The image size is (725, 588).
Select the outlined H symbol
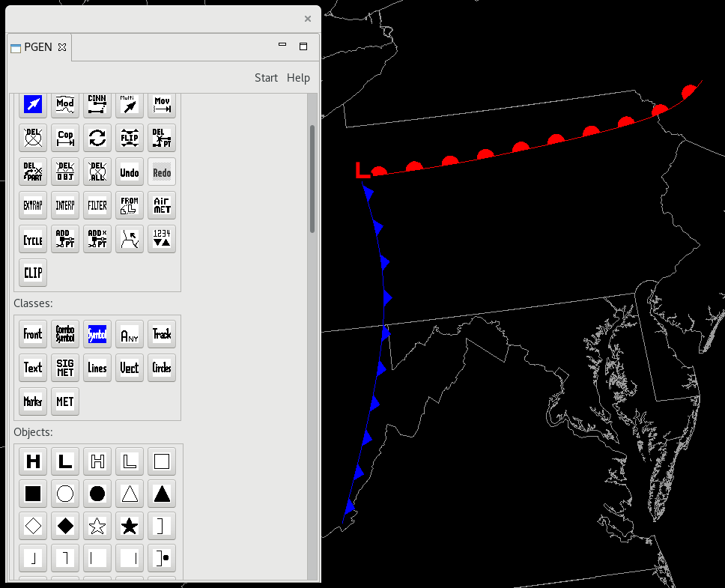(97, 461)
